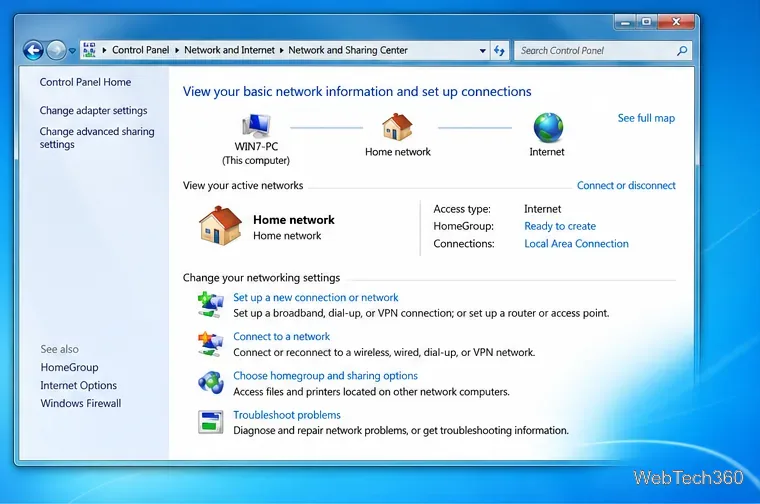
Task: Click the Set up new connection icon
Action: [x=210, y=304]
